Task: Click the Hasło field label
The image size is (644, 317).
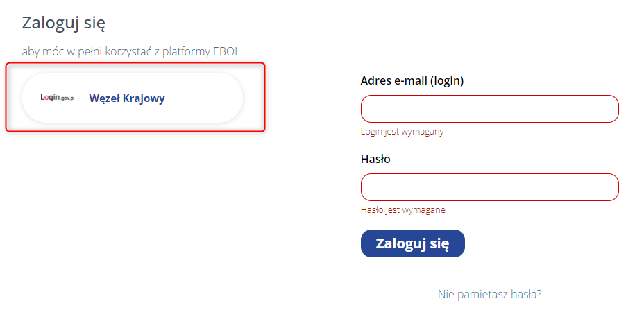Action: (375, 159)
